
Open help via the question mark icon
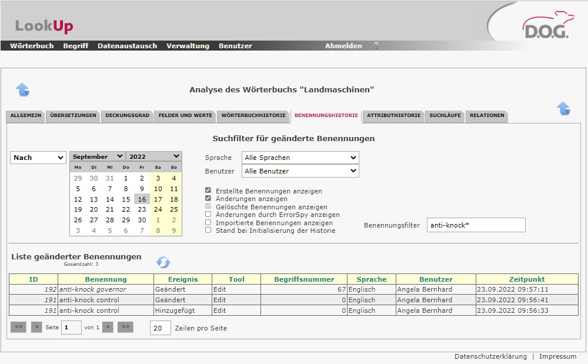[376, 46]
